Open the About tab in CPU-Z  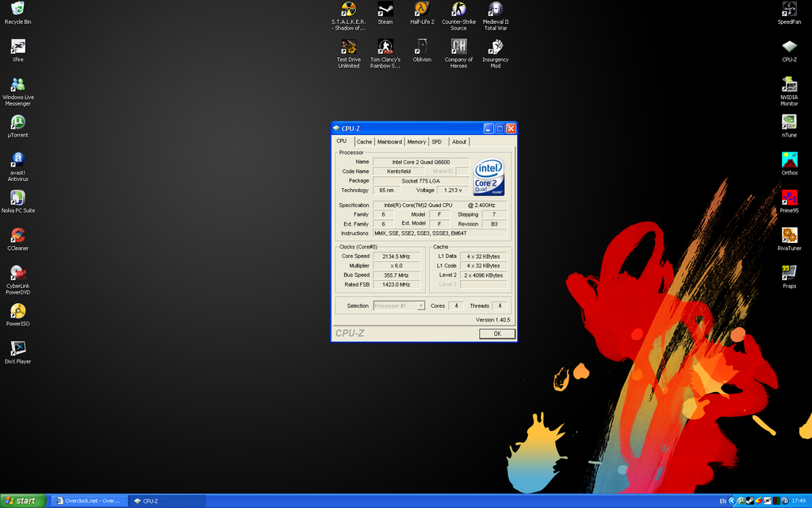[459, 141]
